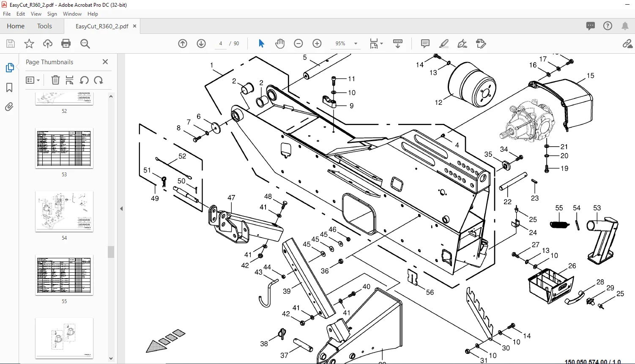Image resolution: width=635 pixels, height=364 pixels.
Task: Open help with the question mark icon
Action: [608, 26]
